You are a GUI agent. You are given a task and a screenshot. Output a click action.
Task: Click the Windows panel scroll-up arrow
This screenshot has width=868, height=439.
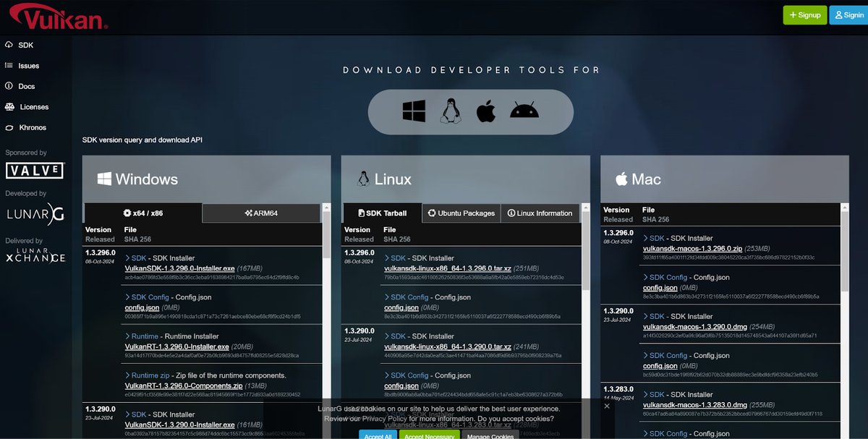(x=327, y=207)
